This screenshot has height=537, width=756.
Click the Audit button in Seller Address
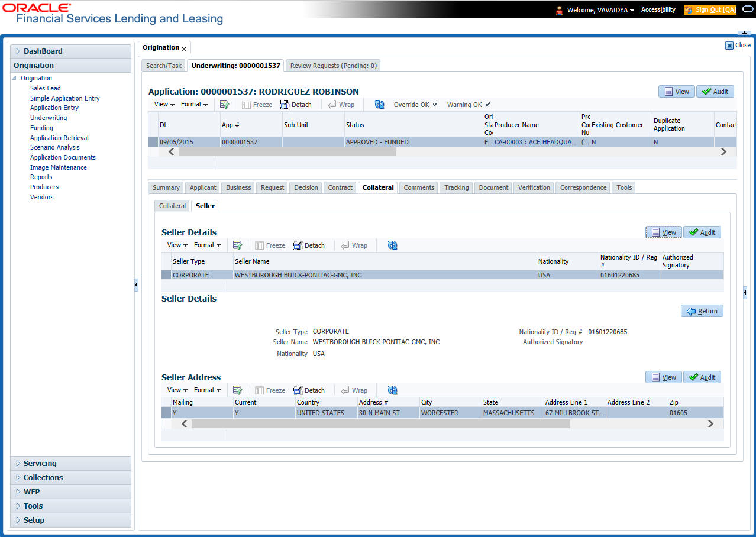pos(702,377)
